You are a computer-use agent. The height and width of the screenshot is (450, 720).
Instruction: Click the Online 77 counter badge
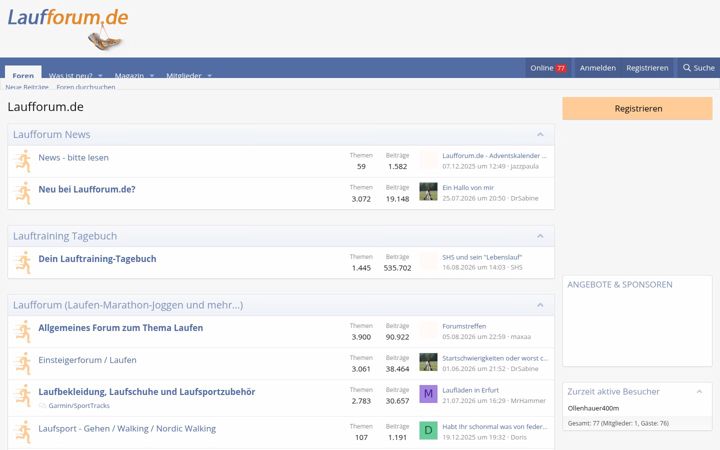click(561, 68)
